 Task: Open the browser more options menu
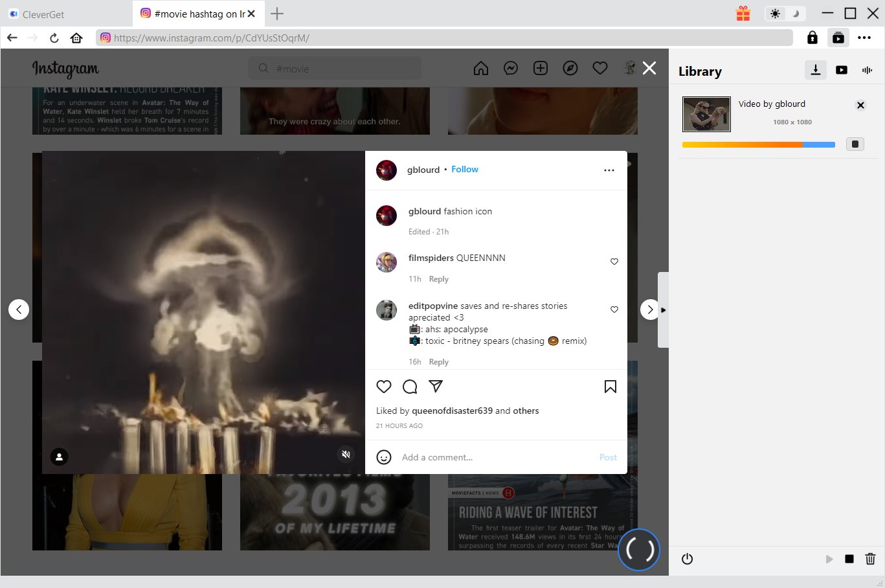coord(864,38)
